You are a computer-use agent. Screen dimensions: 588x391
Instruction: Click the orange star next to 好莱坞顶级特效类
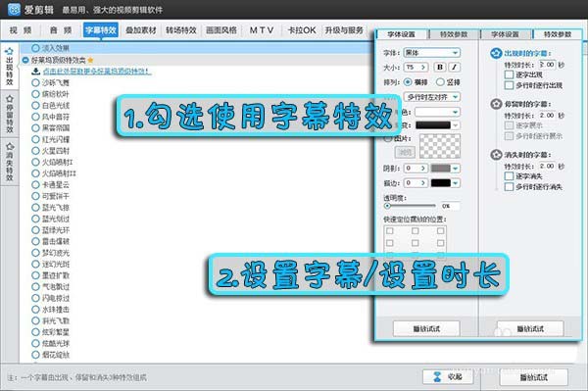[90, 60]
